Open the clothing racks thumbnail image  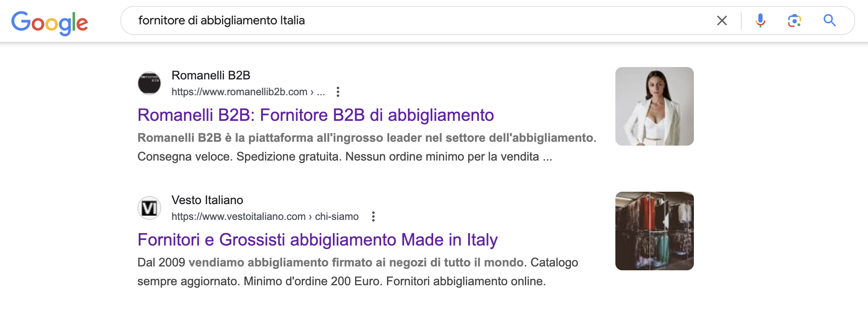click(x=654, y=231)
